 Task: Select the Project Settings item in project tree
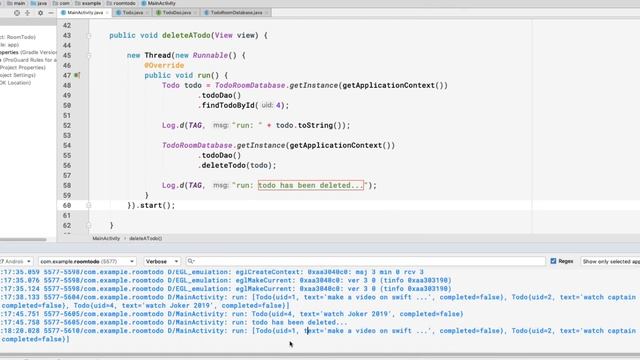tap(18, 75)
